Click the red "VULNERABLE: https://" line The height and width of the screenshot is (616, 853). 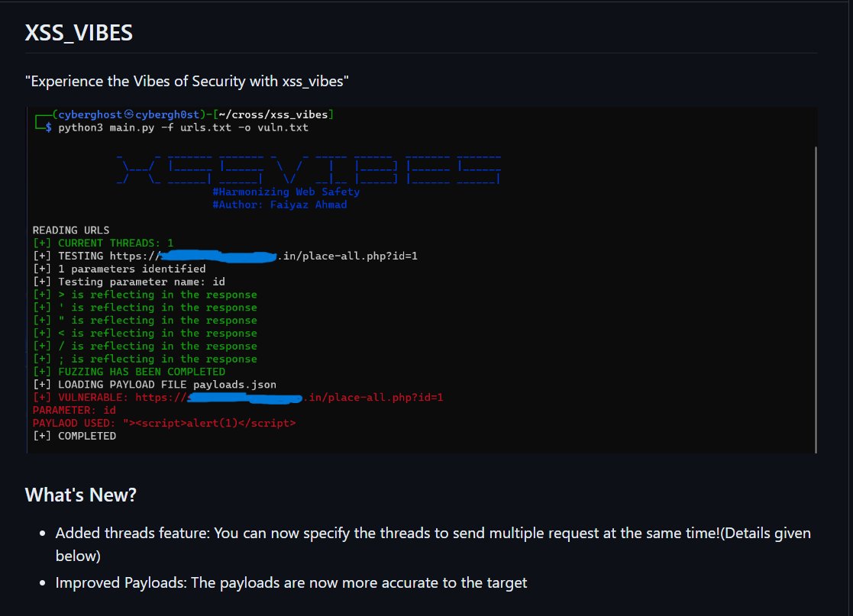point(237,398)
